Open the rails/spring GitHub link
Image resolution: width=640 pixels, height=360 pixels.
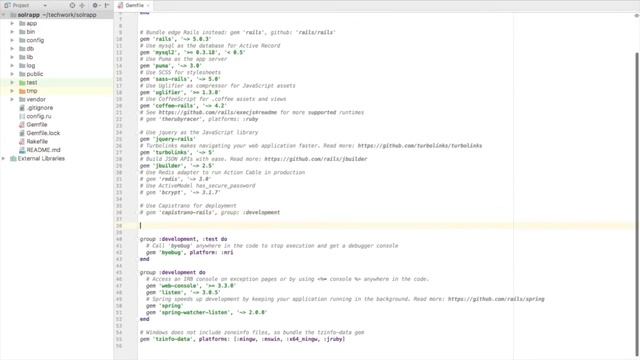[x=496, y=299]
